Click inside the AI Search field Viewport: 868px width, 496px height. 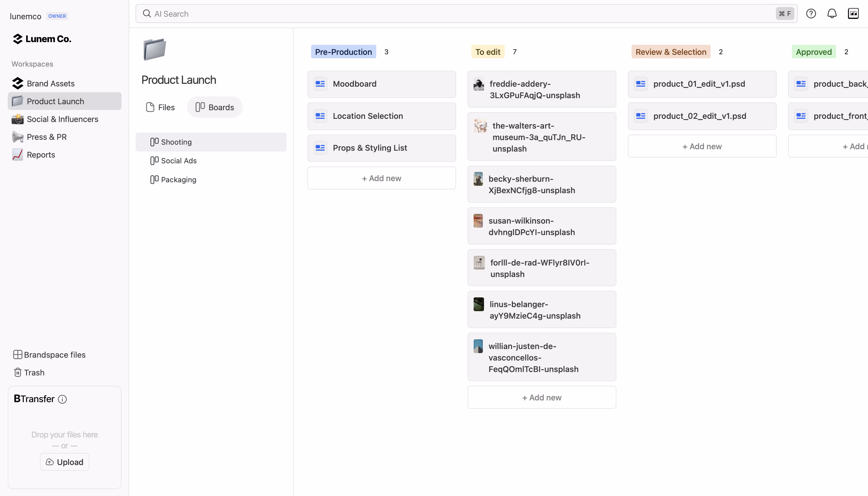click(307, 13)
